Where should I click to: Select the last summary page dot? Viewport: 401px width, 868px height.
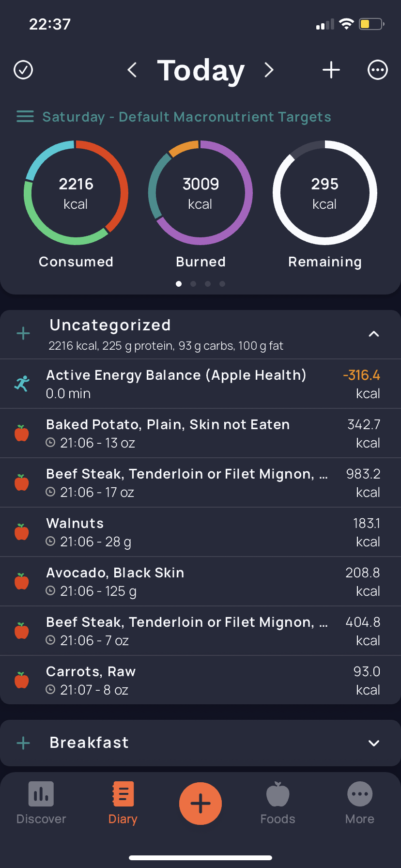(x=222, y=284)
